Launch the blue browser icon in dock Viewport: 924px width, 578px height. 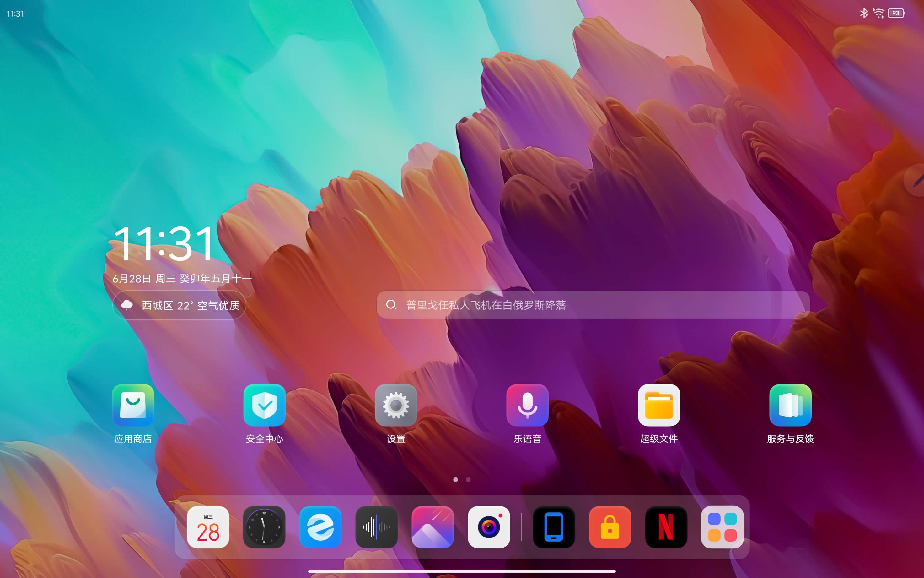tap(320, 527)
